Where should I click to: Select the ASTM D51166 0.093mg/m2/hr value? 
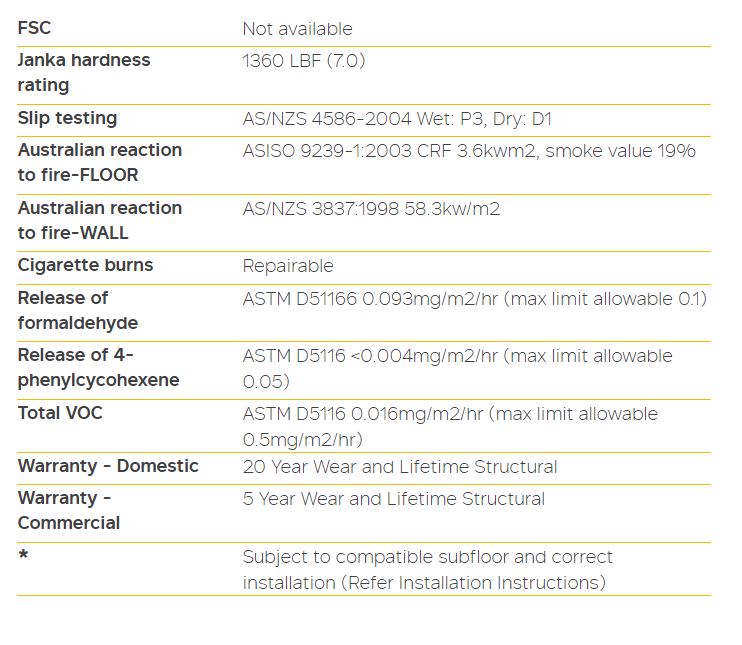(474, 299)
